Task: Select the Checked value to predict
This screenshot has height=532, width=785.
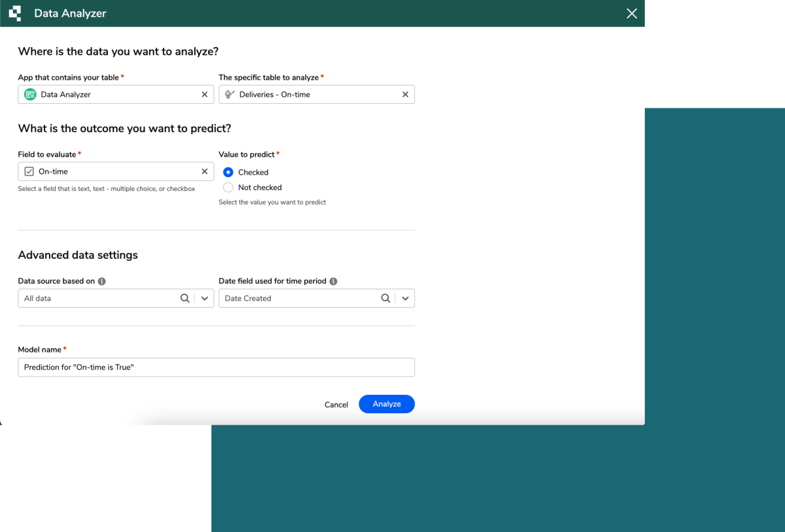Action: pos(228,172)
